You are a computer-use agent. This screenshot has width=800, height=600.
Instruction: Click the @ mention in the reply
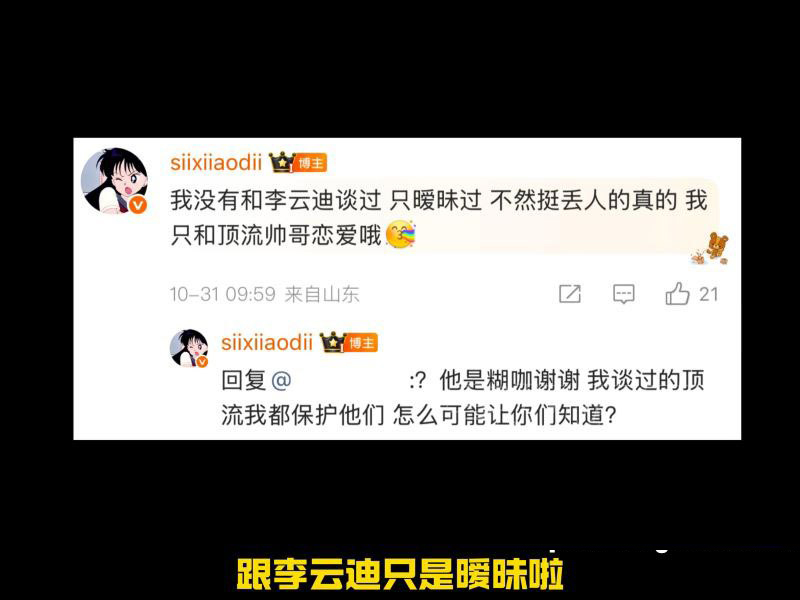tap(282, 381)
